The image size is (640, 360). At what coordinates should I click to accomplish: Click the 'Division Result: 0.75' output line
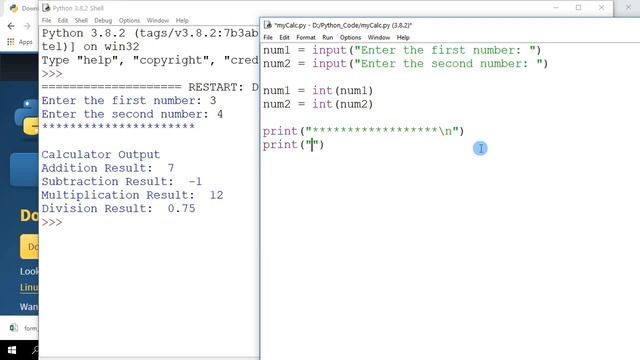click(118, 209)
